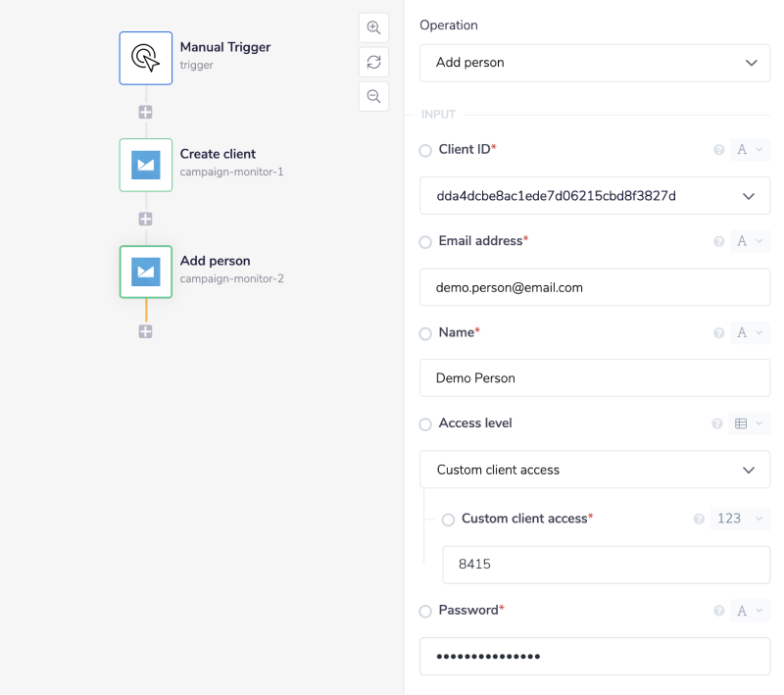Select the Create client node icon
Viewport: 784px width, 695px height.
146,165
